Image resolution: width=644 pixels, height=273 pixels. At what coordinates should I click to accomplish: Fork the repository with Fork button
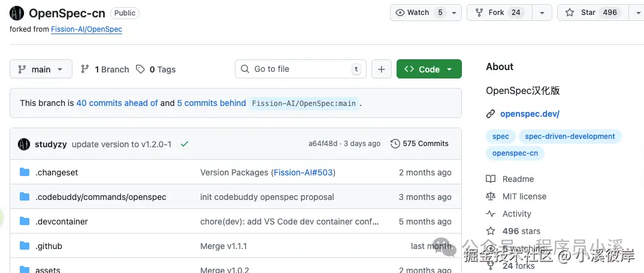click(x=500, y=13)
